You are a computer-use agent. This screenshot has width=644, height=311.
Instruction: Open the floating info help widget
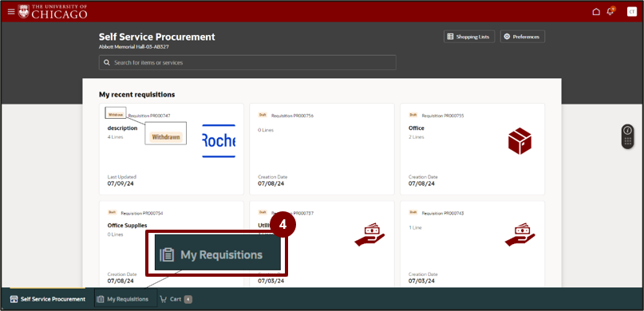click(x=627, y=136)
